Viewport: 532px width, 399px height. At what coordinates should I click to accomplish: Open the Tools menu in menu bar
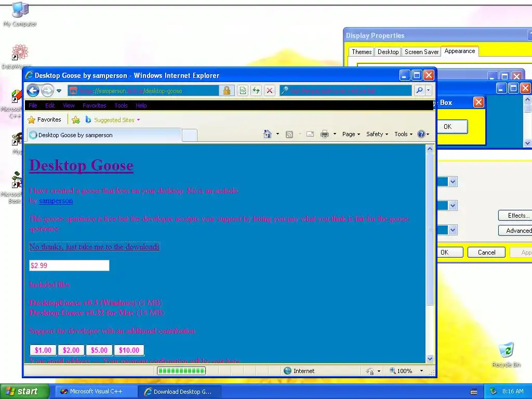tap(121, 105)
